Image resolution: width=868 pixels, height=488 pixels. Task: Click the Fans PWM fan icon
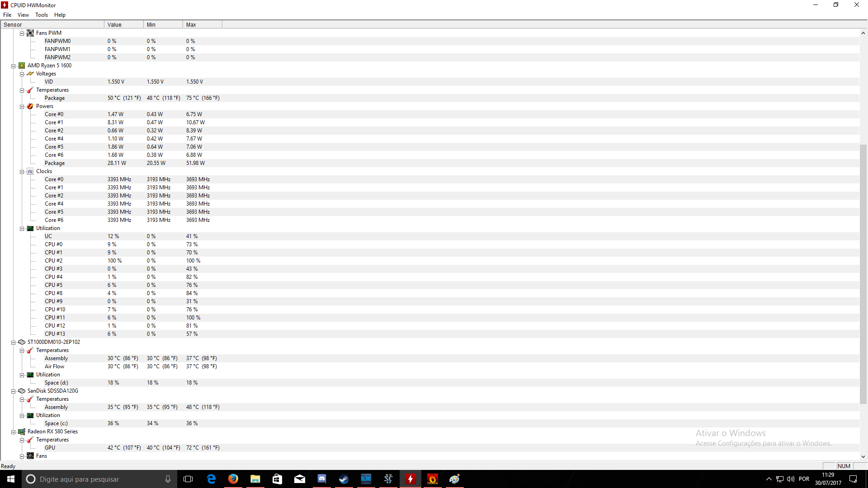[x=30, y=33]
